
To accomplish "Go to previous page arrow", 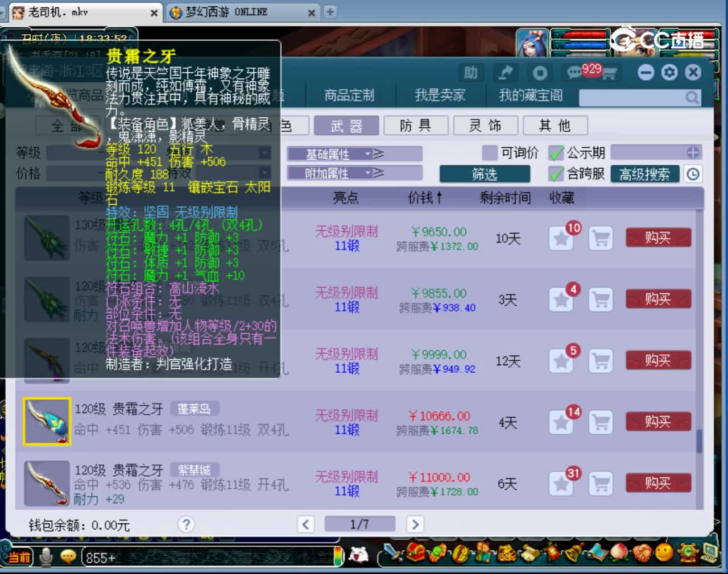I will tap(305, 524).
